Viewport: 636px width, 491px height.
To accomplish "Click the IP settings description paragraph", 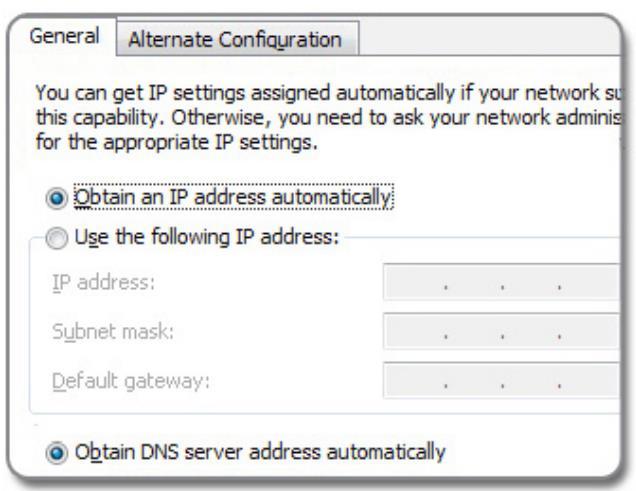I will (328, 117).
